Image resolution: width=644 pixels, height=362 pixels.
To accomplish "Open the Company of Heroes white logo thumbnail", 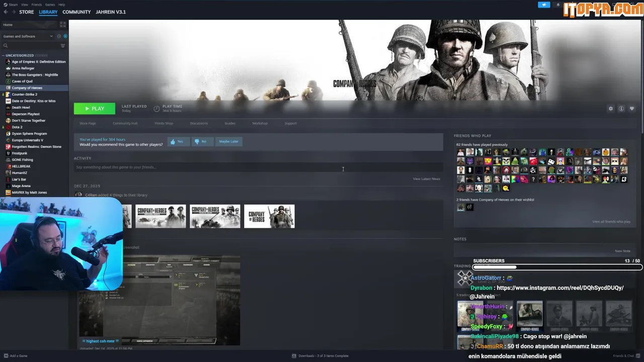I will tap(270, 216).
